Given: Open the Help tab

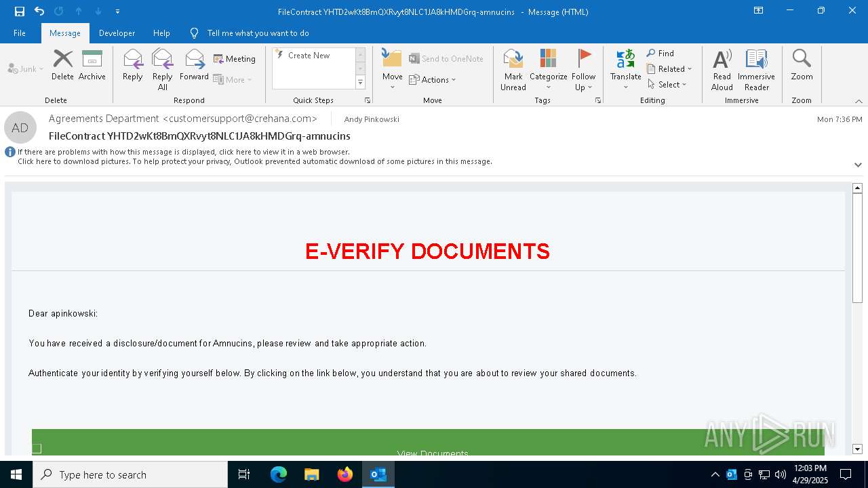Looking at the screenshot, I should pyautogui.click(x=161, y=33).
